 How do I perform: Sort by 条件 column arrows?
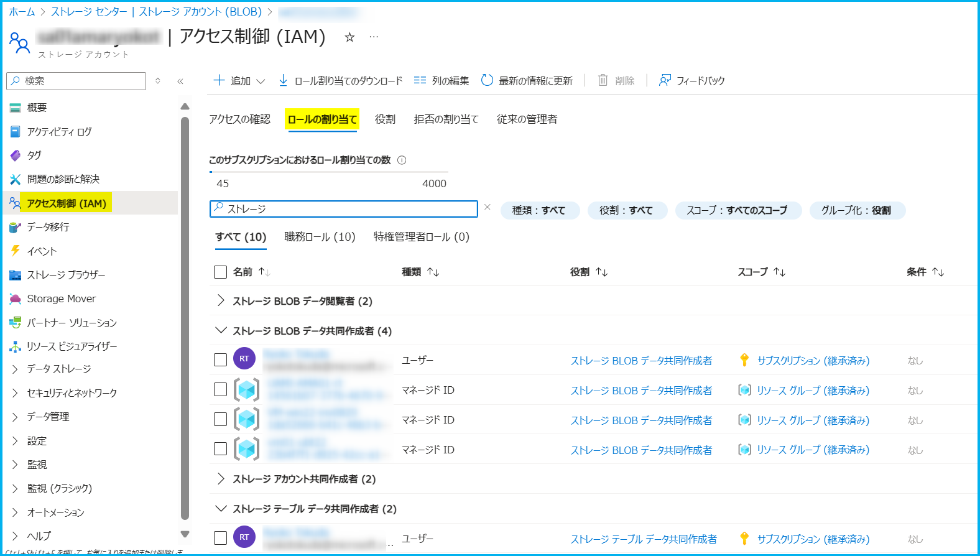[938, 272]
